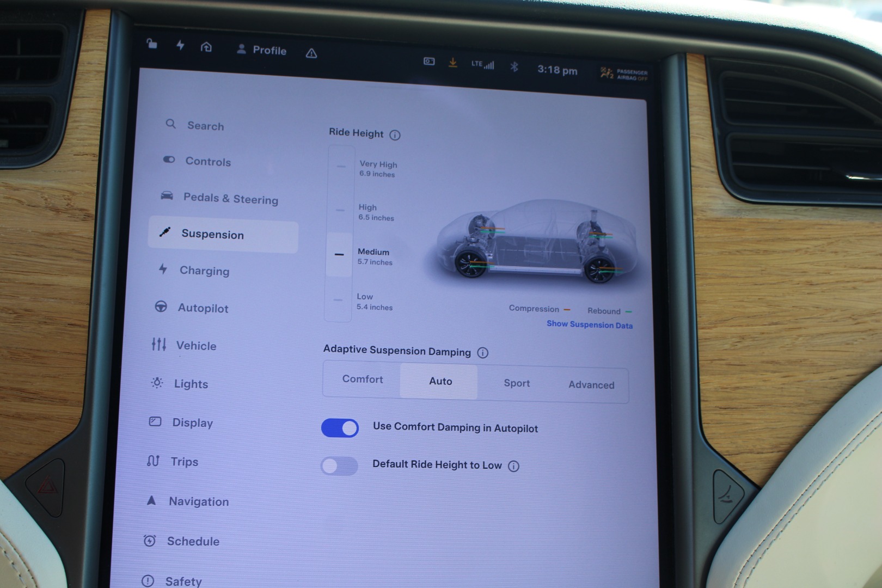882x588 pixels.
Task: Open the Profile menu
Action: [x=262, y=50]
